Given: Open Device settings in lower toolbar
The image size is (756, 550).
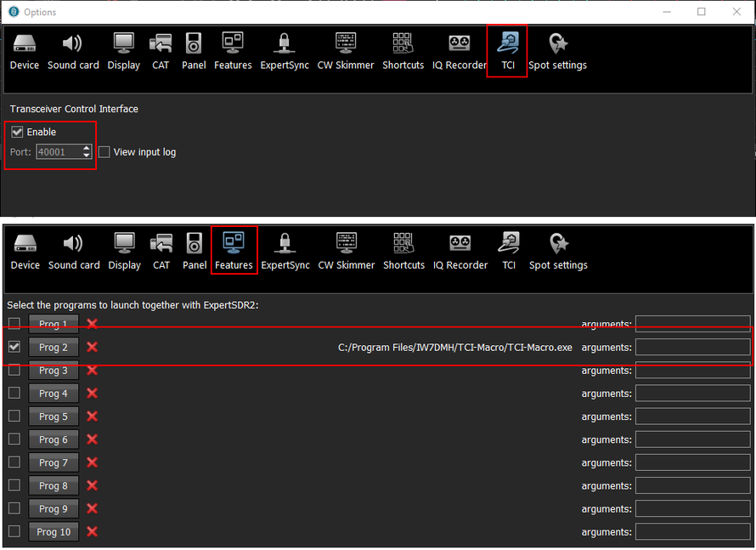Looking at the screenshot, I should tap(25, 252).
